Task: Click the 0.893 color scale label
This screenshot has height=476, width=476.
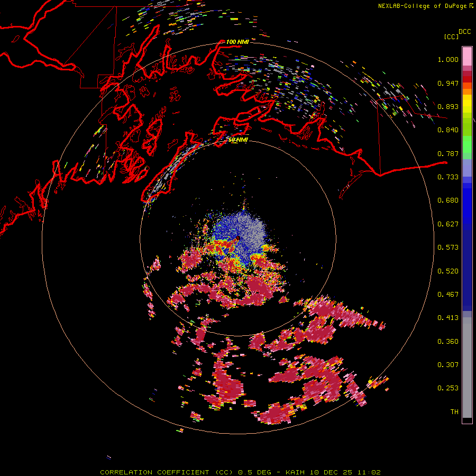Action: coord(448,106)
